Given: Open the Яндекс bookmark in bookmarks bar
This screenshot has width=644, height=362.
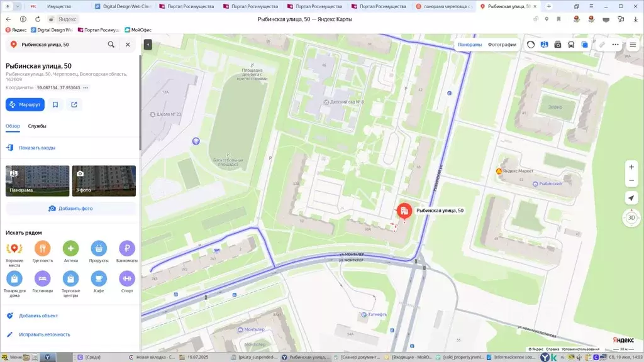Looking at the screenshot, I should click(x=16, y=30).
